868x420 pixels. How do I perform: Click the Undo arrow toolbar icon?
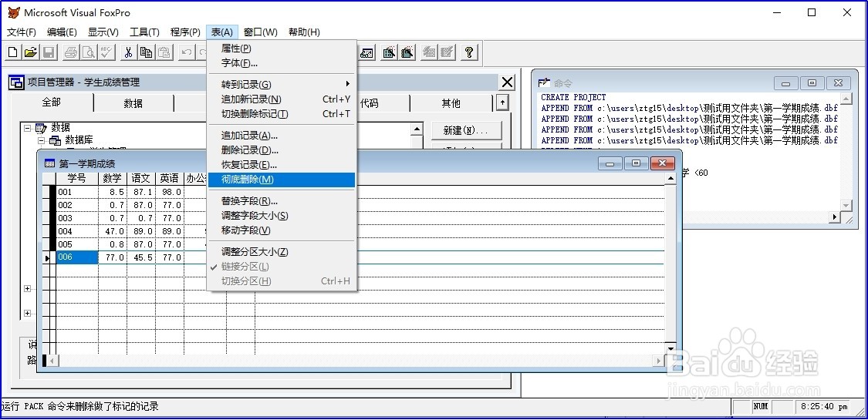pos(187,52)
